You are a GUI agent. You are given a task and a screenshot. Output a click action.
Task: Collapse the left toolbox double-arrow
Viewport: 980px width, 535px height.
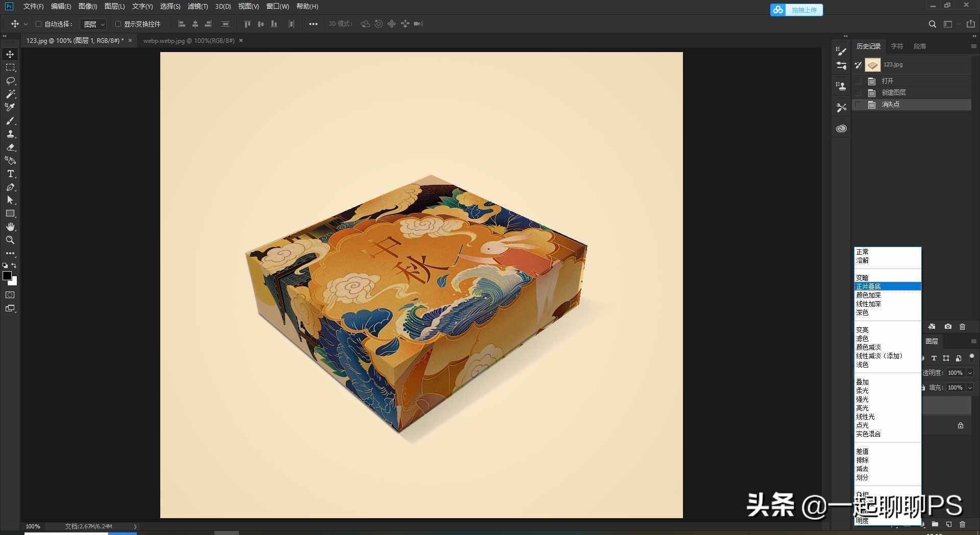tap(5, 36)
